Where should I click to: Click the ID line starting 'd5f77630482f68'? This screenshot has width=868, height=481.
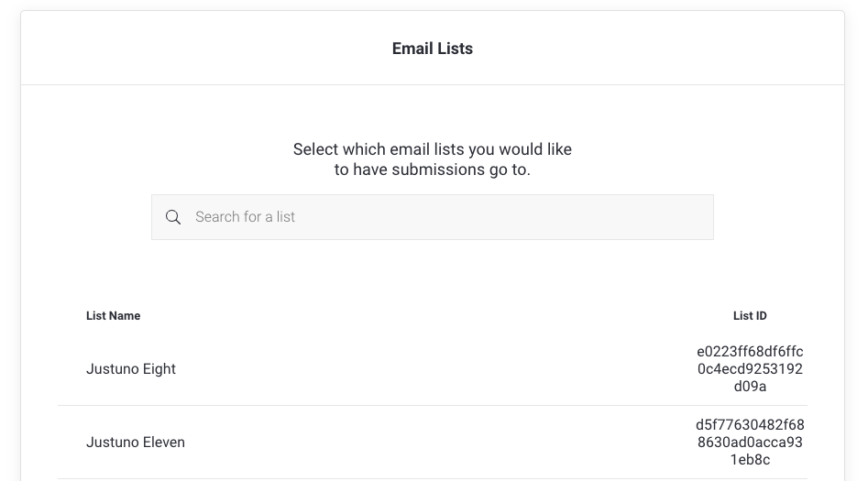click(x=750, y=424)
